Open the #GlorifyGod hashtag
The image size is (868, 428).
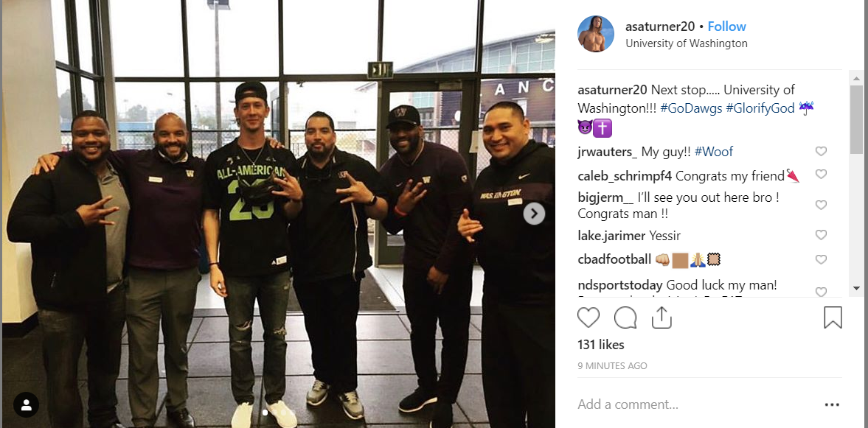760,108
